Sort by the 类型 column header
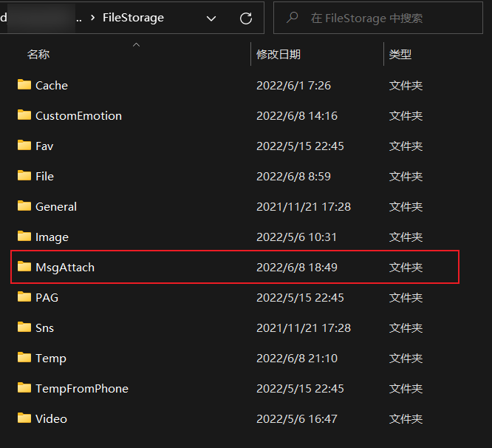Image resolution: width=492 pixels, height=448 pixels. (400, 54)
